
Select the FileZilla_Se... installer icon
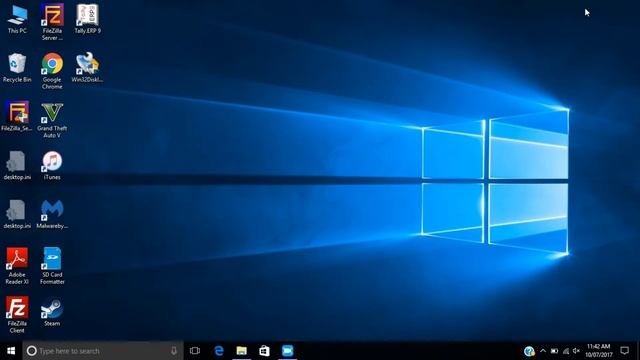click(x=17, y=117)
